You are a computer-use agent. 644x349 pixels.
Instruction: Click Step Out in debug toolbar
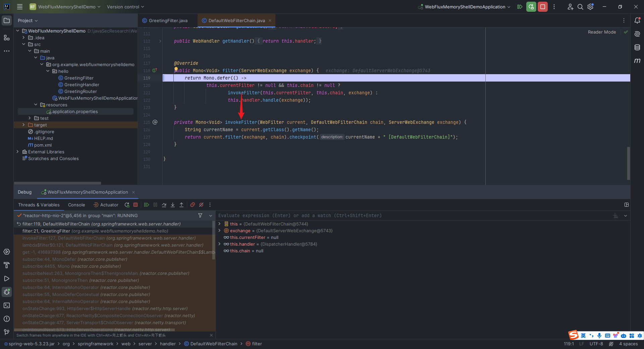pos(181,205)
